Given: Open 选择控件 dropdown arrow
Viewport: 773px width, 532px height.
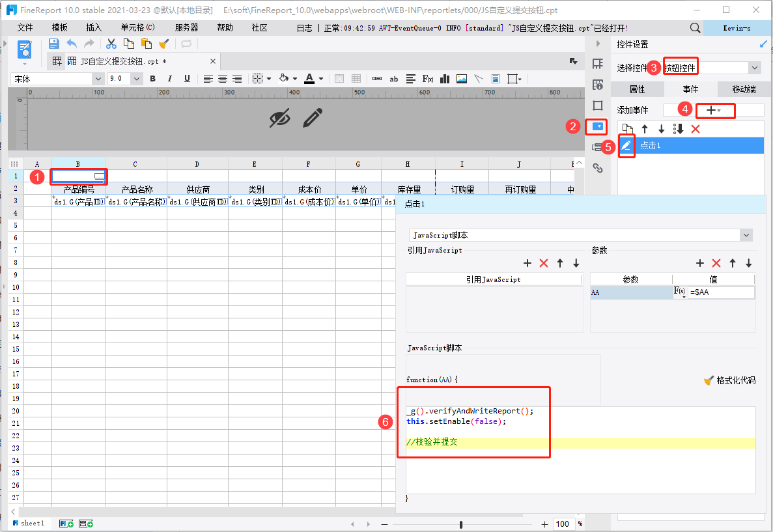Looking at the screenshot, I should 754,68.
